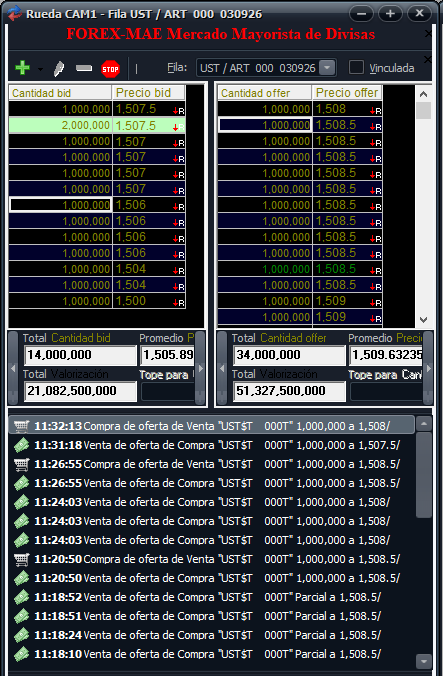Click the offer Total Valorización field 51,327,500,000
The image size is (443, 676).
(x=289, y=391)
